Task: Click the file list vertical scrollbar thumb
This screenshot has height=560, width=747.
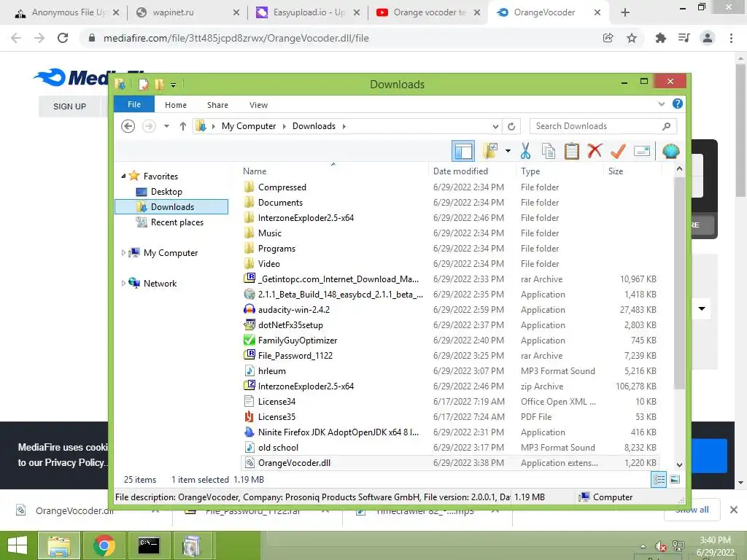Action: point(679,283)
